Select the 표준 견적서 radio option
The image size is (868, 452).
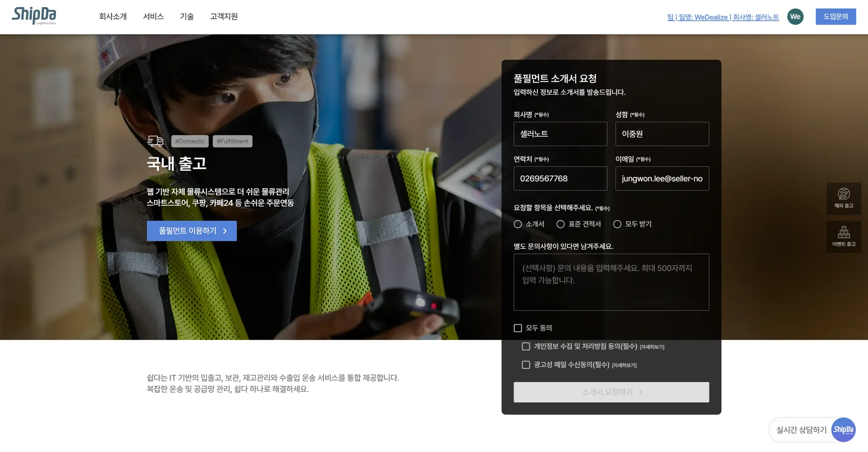click(x=561, y=224)
